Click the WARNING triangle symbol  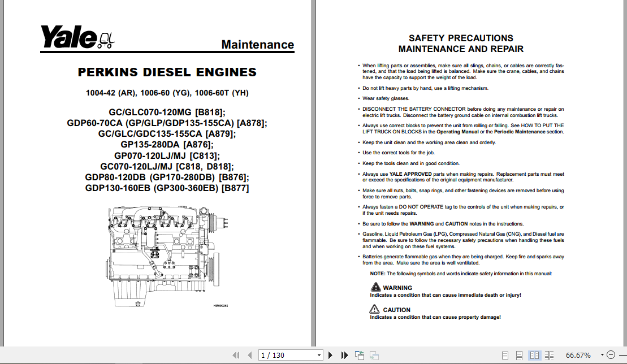375,287
